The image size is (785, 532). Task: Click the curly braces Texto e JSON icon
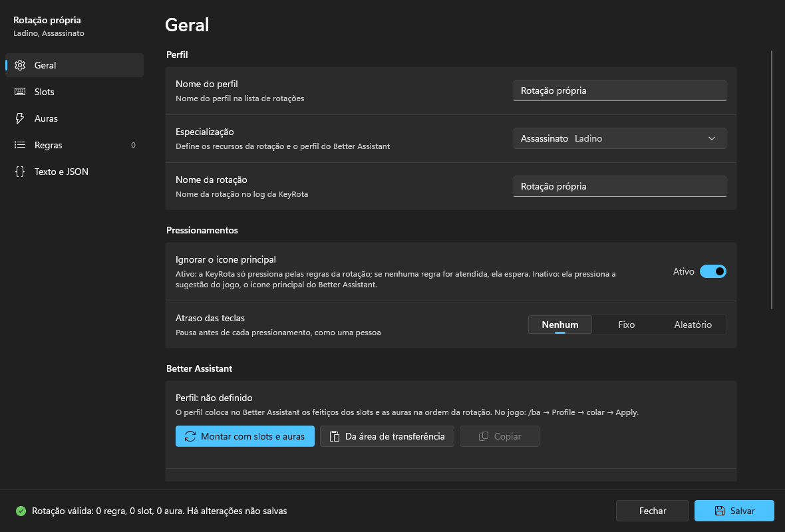[20, 172]
